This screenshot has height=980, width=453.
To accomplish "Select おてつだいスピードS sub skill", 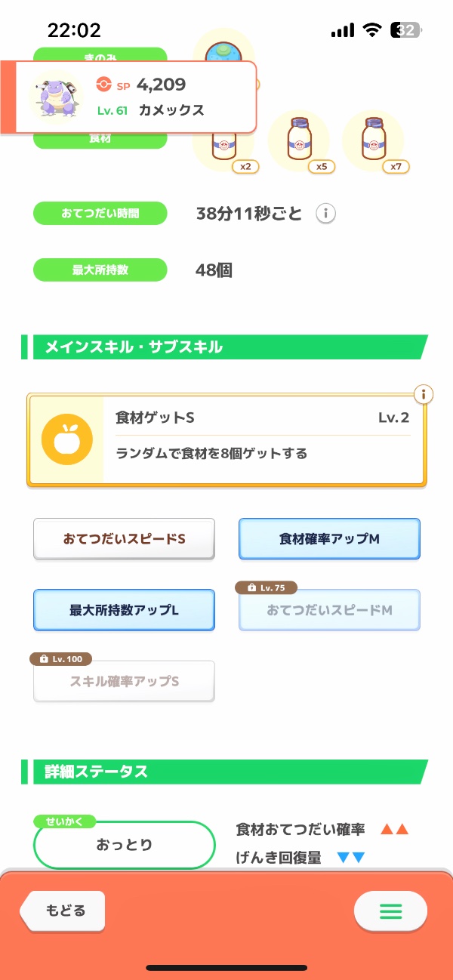I will pyautogui.click(x=124, y=539).
